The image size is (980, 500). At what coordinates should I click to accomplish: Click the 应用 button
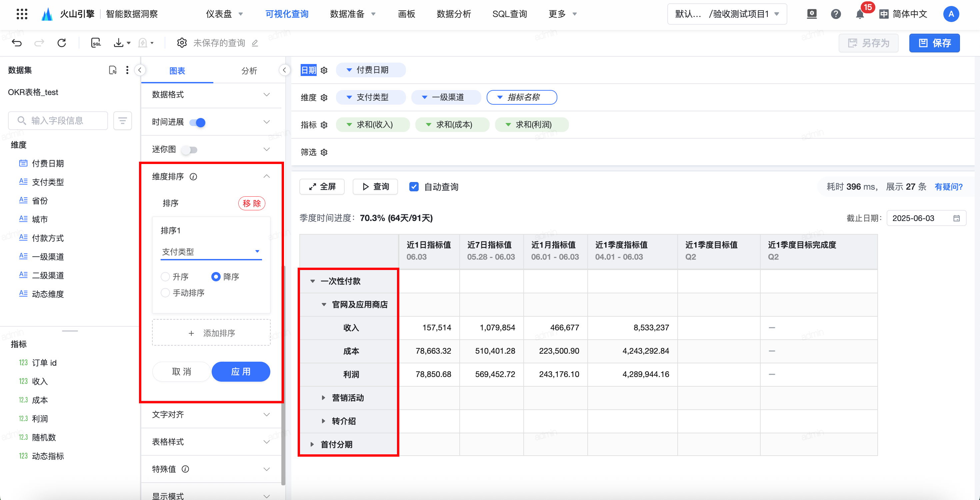click(x=241, y=371)
